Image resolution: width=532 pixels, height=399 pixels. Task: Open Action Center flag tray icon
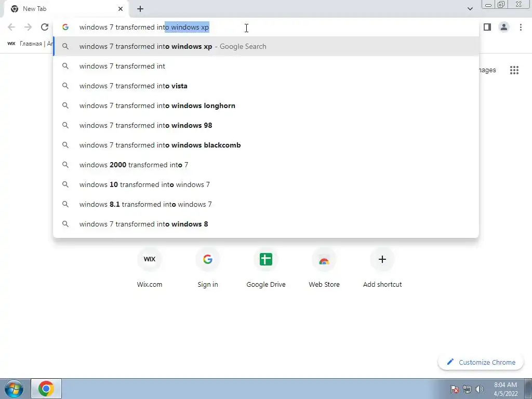(455, 389)
